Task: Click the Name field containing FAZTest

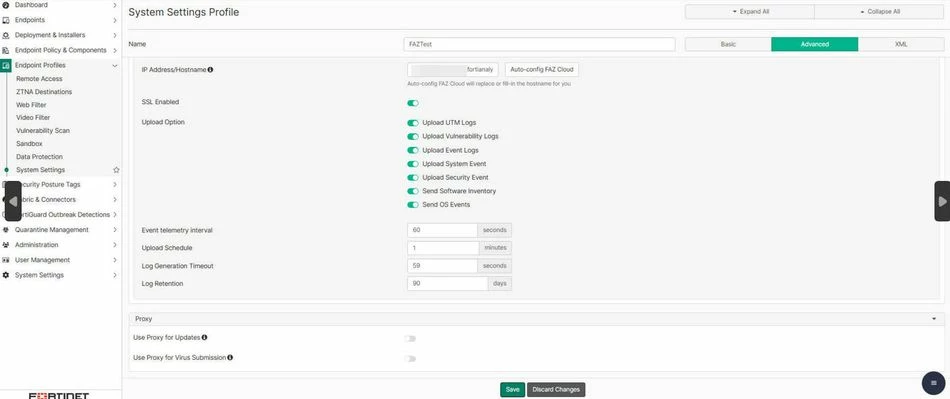Action: coord(539,44)
